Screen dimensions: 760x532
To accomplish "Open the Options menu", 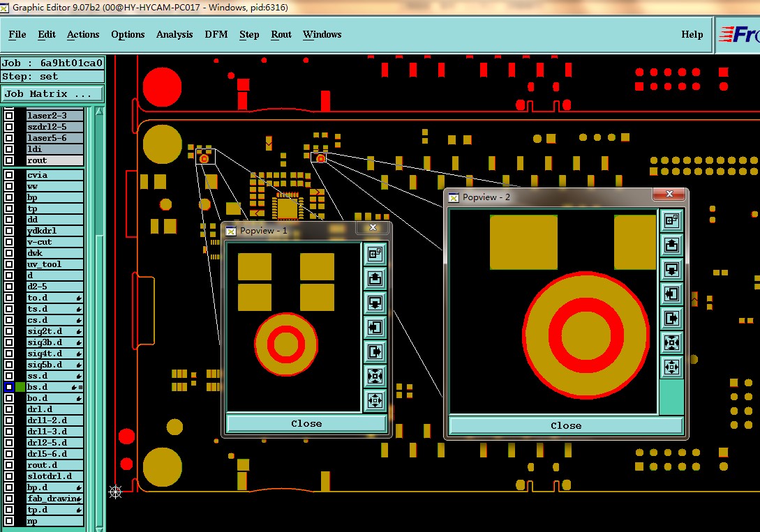I will pyautogui.click(x=128, y=34).
